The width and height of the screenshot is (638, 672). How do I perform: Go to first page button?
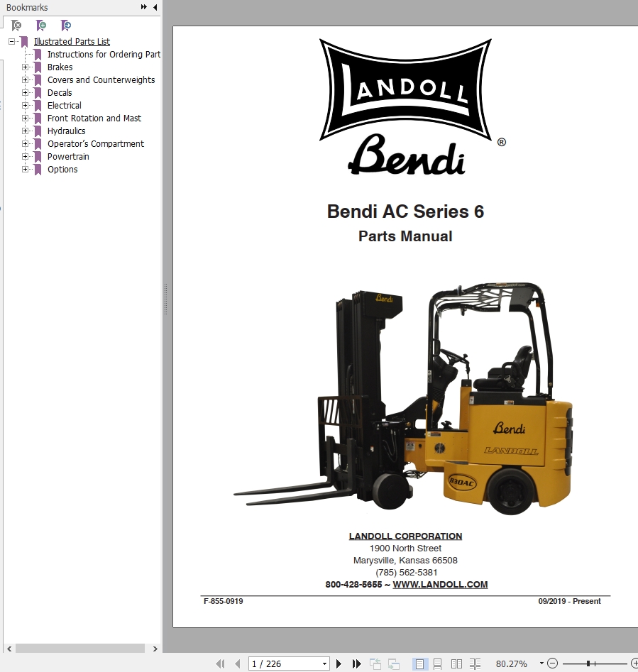[x=220, y=664]
